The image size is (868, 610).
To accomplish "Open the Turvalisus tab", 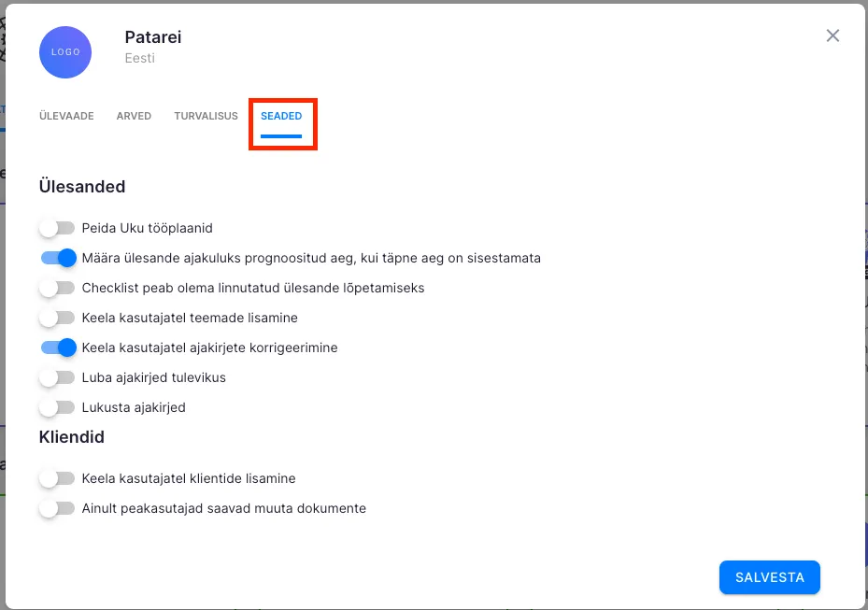I will (x=206, y=117).
